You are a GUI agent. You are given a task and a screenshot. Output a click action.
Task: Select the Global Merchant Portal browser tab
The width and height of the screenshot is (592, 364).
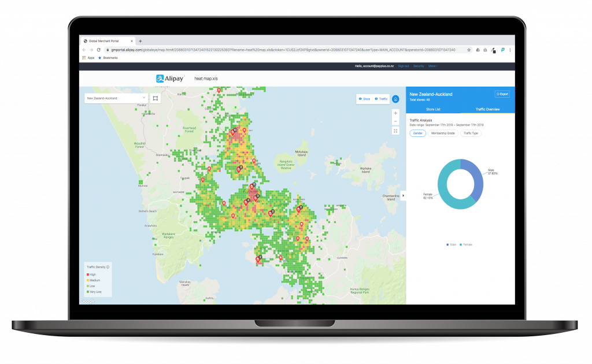click(x=108, y=41)
